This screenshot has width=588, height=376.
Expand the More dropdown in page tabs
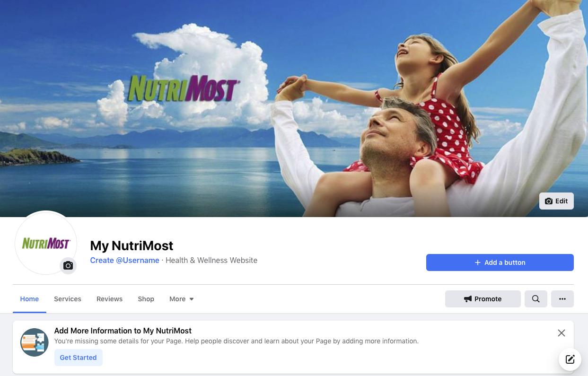182,299
